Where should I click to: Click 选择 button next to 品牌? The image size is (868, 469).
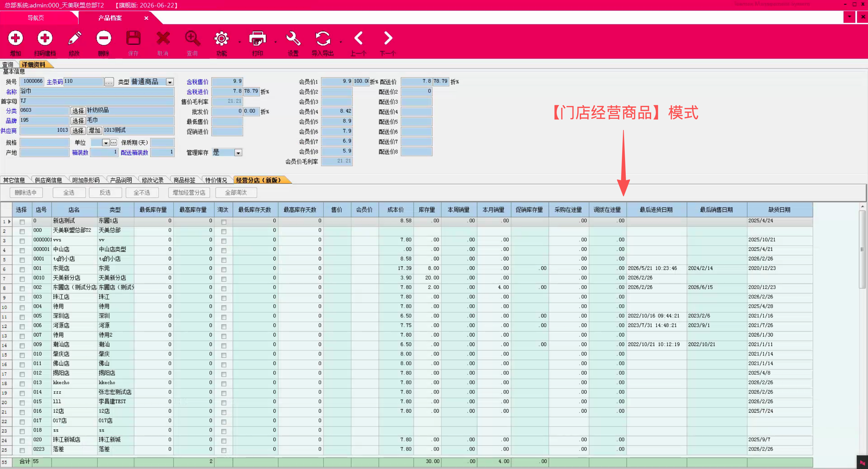tap(78, 121)
